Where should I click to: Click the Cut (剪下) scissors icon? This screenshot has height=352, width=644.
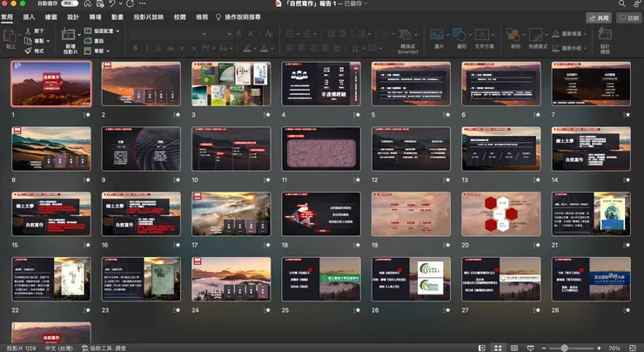click(30, 30)
